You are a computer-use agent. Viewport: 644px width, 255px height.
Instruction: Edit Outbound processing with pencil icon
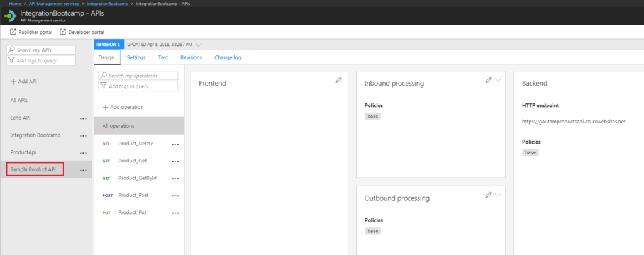(488, 195)
